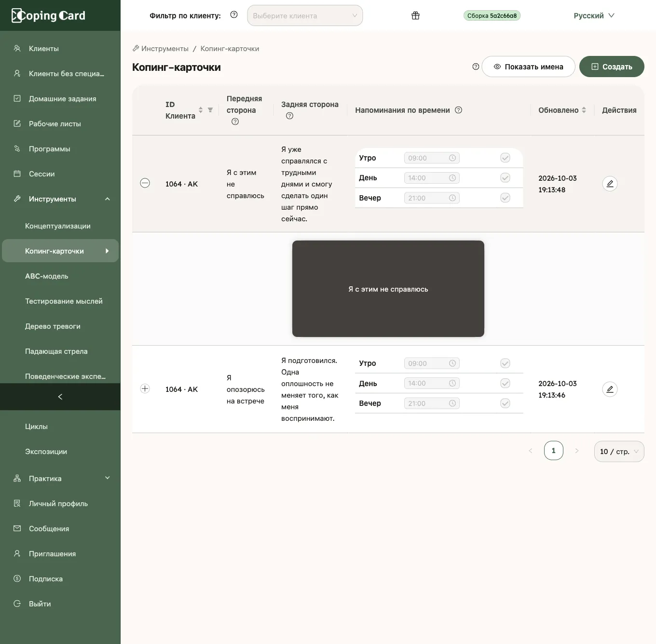
Task: Open the 10 per page size dropdown
Action: 619,452
